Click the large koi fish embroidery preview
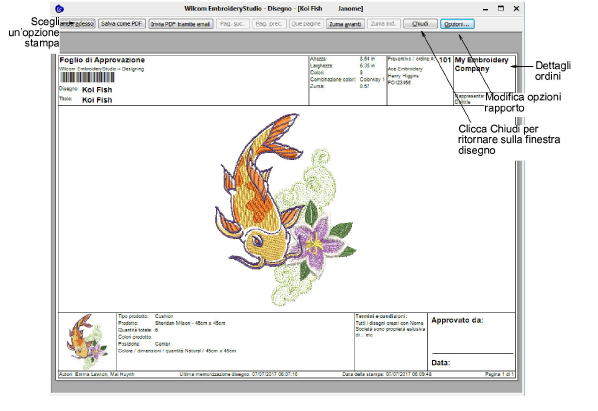 click(285, 209)
